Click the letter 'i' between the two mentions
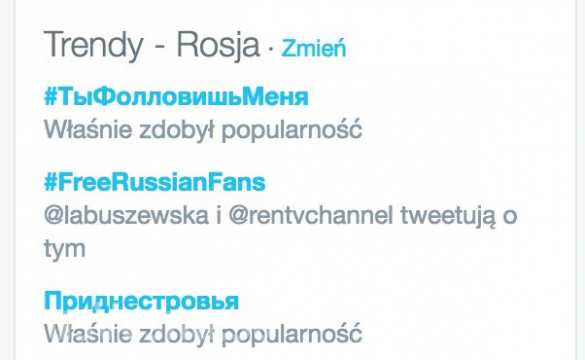585x360 pixels. pyautogui.click(x=219, y=215)
